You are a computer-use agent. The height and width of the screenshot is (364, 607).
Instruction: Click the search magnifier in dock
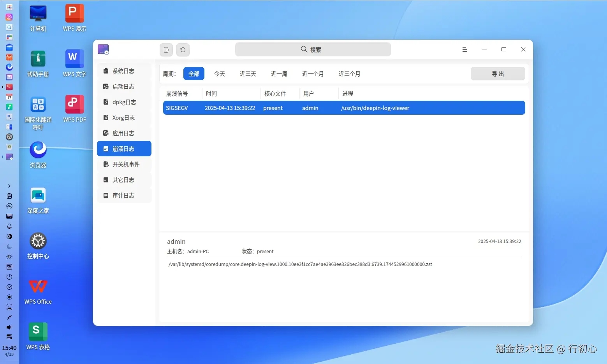pos(9,27)
